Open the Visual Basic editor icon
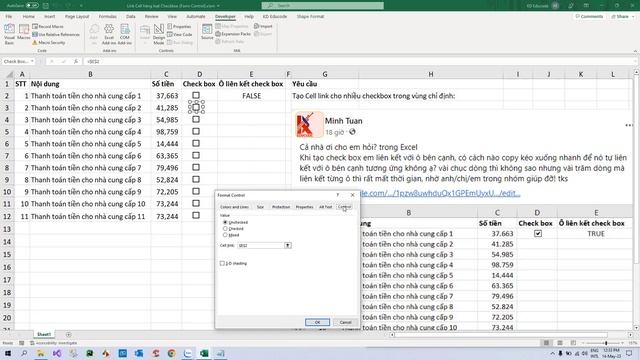Viewport: 640px width, 360px height. (x=9, y=33)
